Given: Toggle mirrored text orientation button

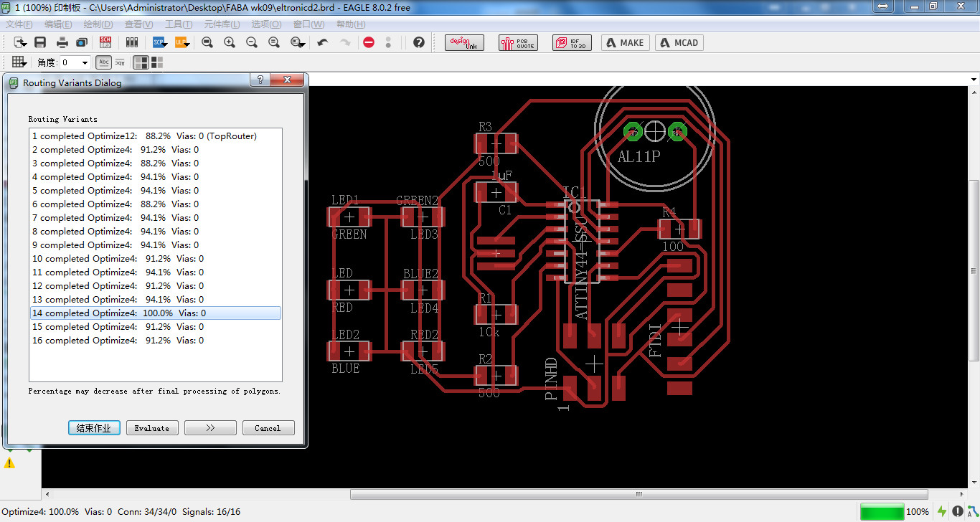Looking at the screenshot, I should [x=119, y=62].
